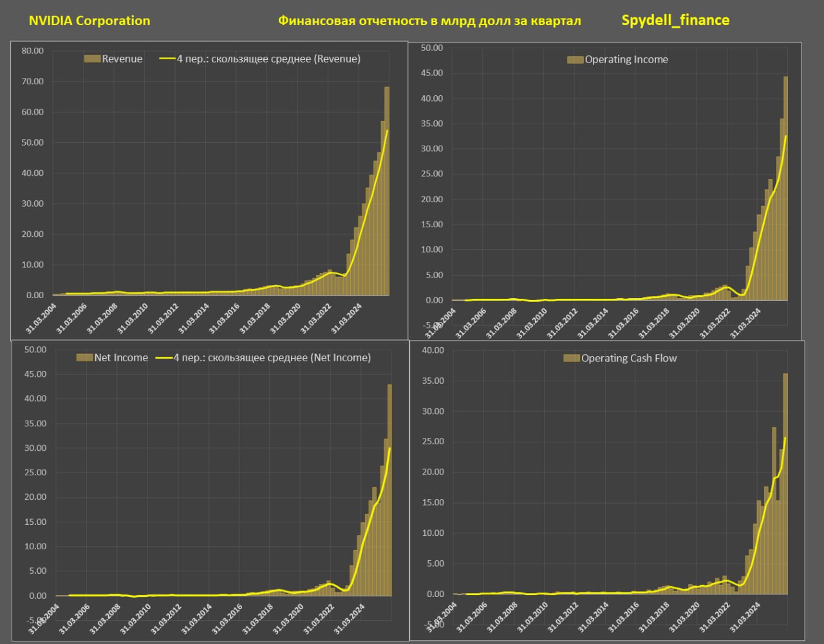Click the tallest bar in Revenue chart
The height and width of the screenshot is (644, 824).
click(387, 193)
